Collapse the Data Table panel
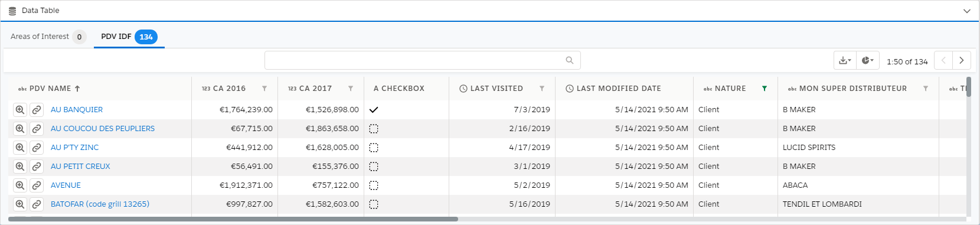 (967, 11)
